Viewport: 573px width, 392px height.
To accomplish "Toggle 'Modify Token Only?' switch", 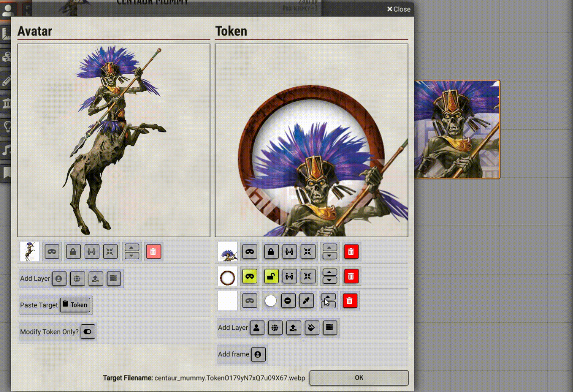I will 88,332.
